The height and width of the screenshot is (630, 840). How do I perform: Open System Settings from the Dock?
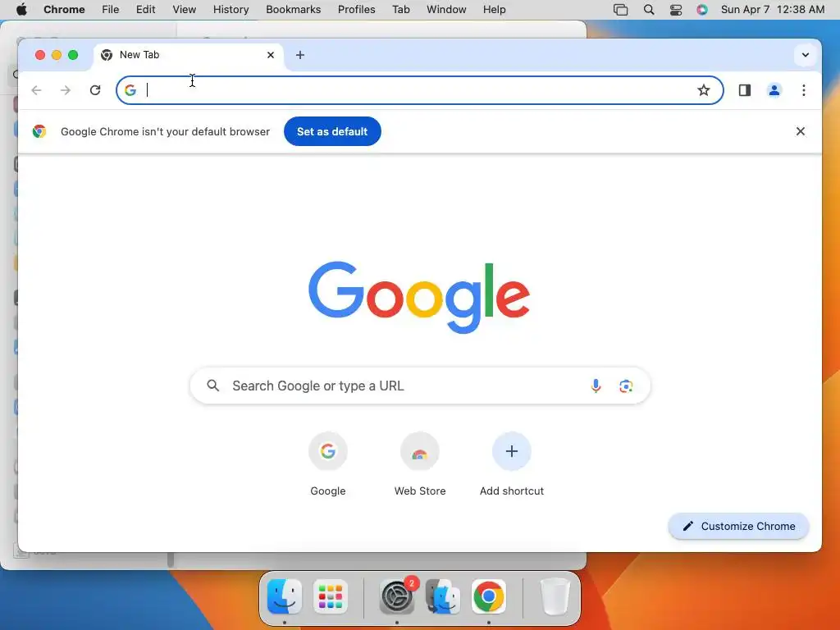[397, 597]
